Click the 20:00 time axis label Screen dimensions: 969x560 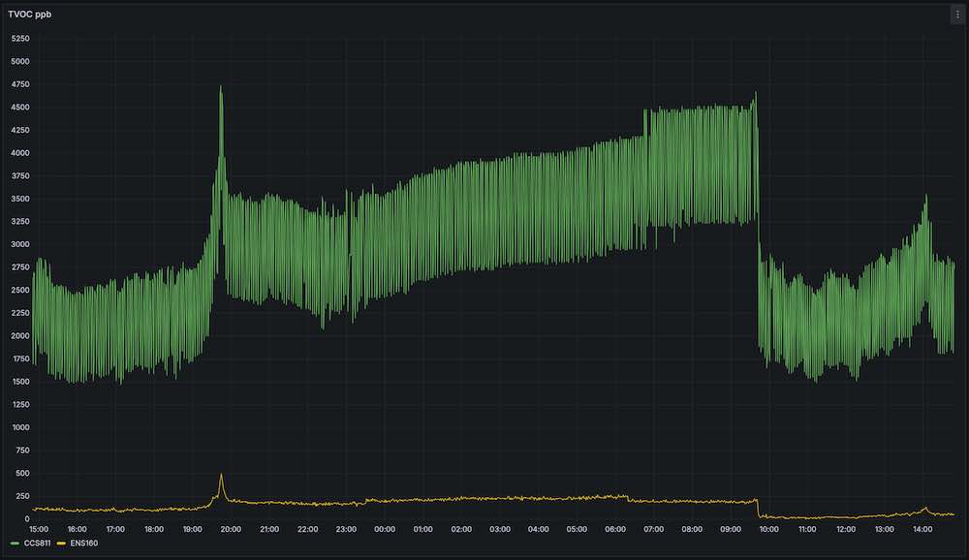click(x=231, y=529)
